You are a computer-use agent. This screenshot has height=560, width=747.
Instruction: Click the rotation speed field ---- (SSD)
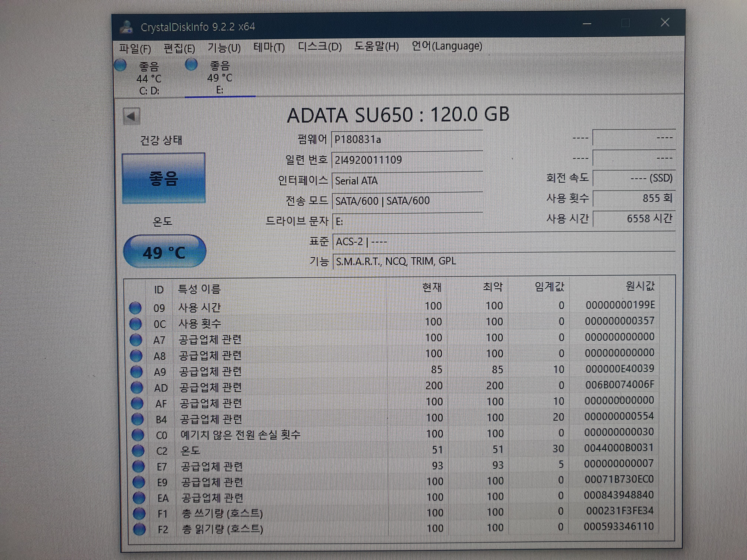(x=634, y=178)
